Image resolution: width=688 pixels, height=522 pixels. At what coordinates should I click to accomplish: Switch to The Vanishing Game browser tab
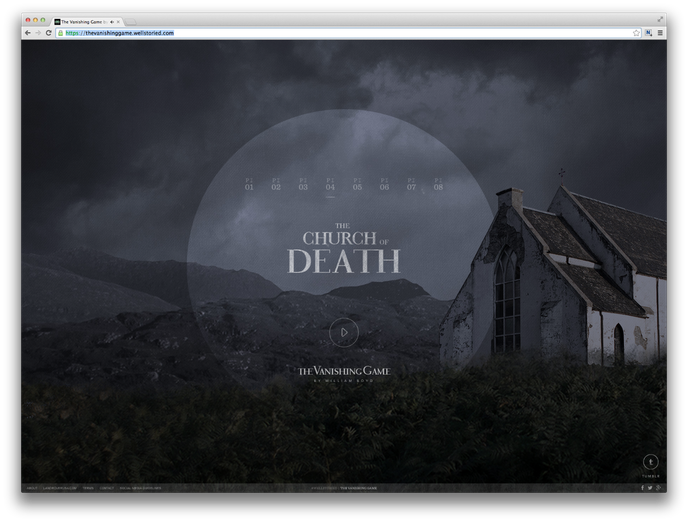[x=84, y=21]
